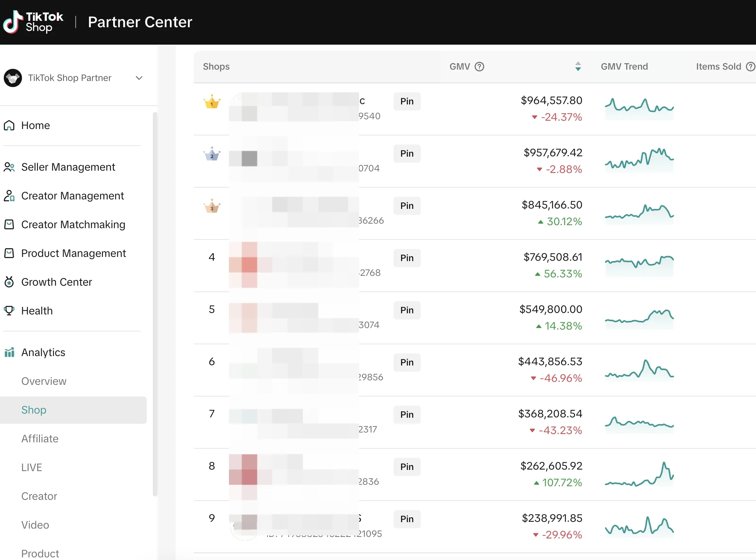Viewport: 756px width, 560px height.
Task: Pin the rank 3 shop with $845,166.50
Action: click(x=407, y=206)
